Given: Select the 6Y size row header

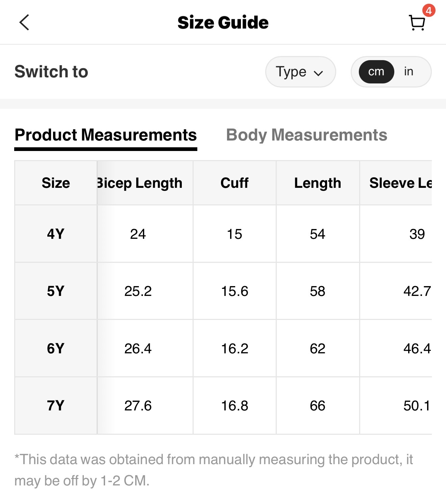Looking at the screenshot, I should tap(56, 348).
